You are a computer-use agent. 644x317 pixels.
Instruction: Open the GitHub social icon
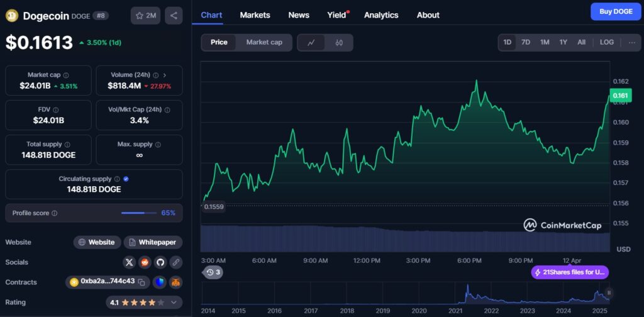160,262
